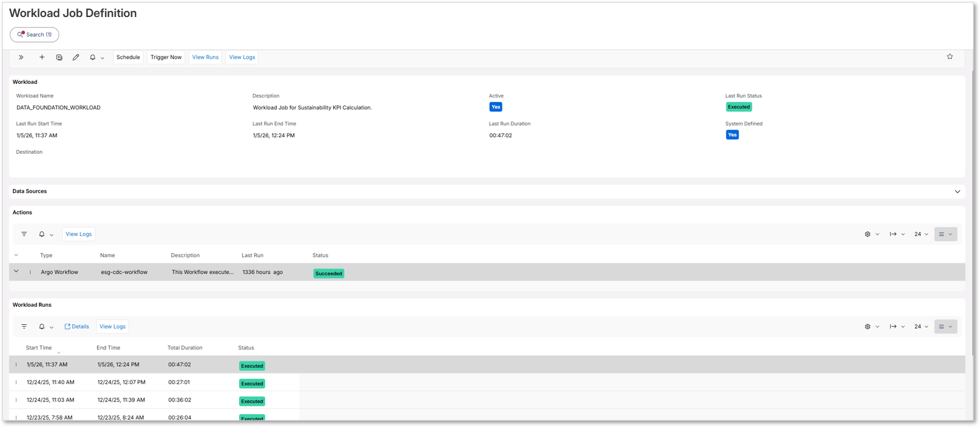
Task: Sort Actions table by Last Run column
Action: (x=252, y=255)
